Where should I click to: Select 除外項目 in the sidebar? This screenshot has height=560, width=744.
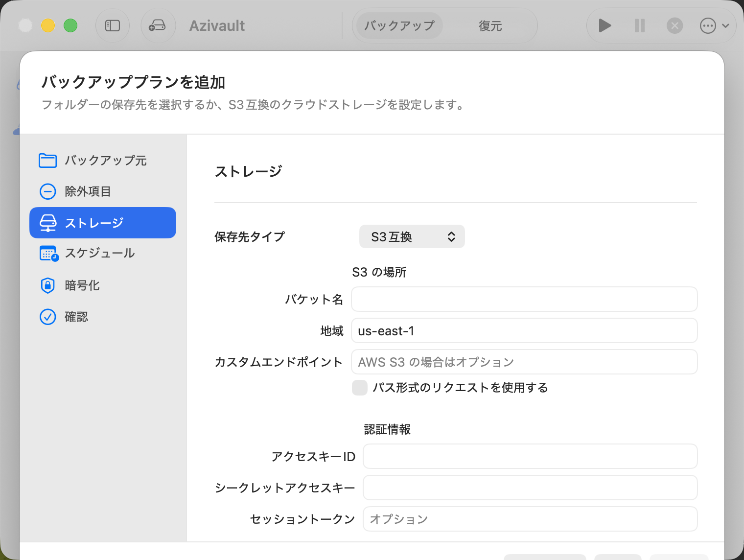[x=103, y=191]
